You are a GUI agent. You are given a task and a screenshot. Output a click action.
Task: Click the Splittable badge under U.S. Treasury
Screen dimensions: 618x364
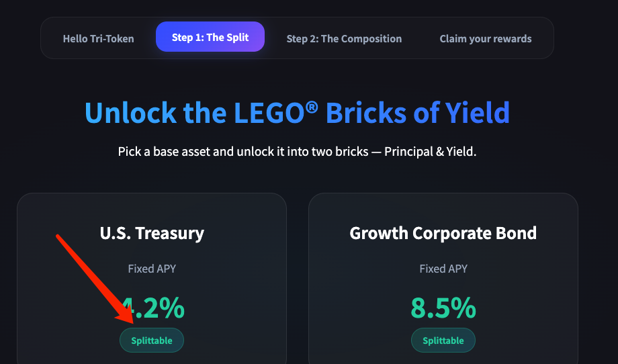(152, 340)
